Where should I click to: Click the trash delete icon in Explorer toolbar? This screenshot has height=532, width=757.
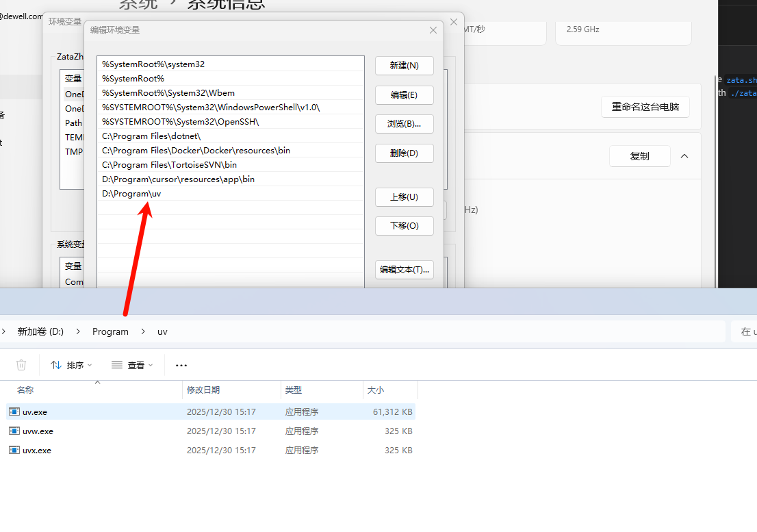tap(21, 365)
